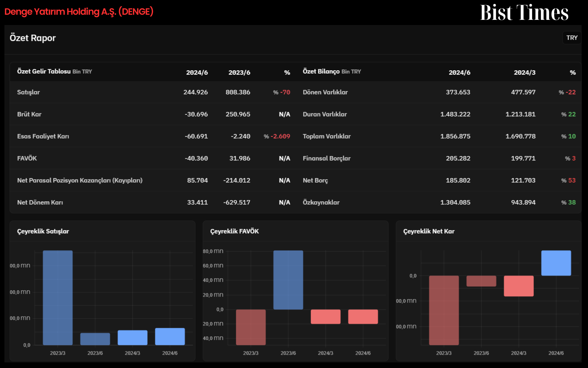Click the Esas Faaliyet Karı row label
588x368 pixels.
(x=43, y=136)
